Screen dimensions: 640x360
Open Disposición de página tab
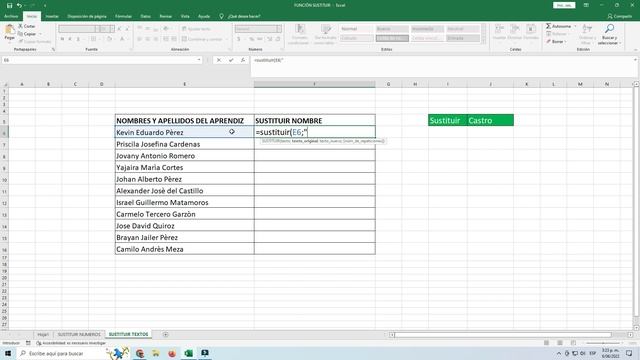click(x=87, y=16)
